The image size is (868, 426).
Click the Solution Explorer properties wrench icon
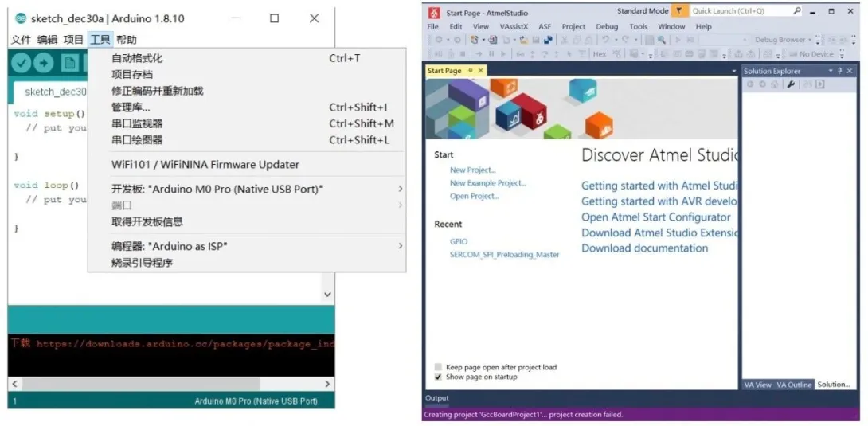tap(791, 84)
